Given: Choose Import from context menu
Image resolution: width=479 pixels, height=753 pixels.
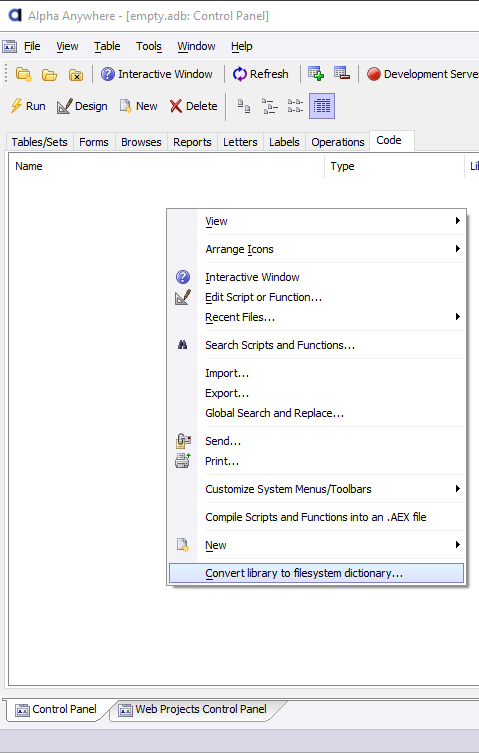Looking at the screenshot, I should pos(317,373).
